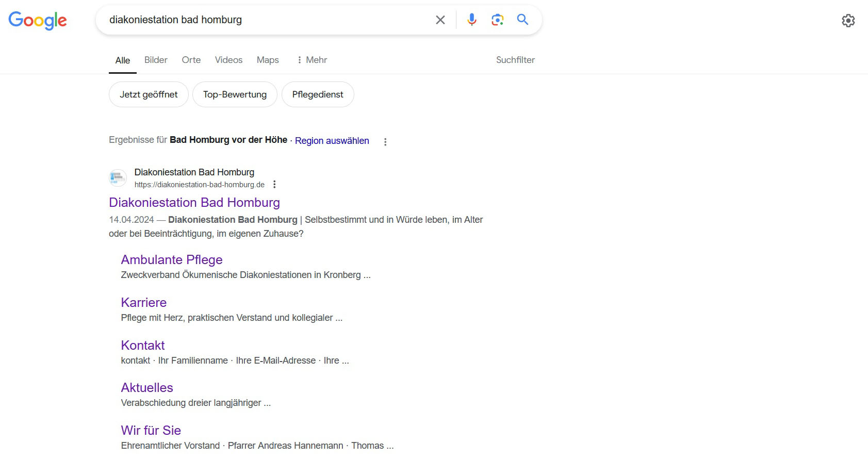Apply the Pflegedienst filter chip
868x458 pixels.
pyautogui.click(x=318, y=94)
